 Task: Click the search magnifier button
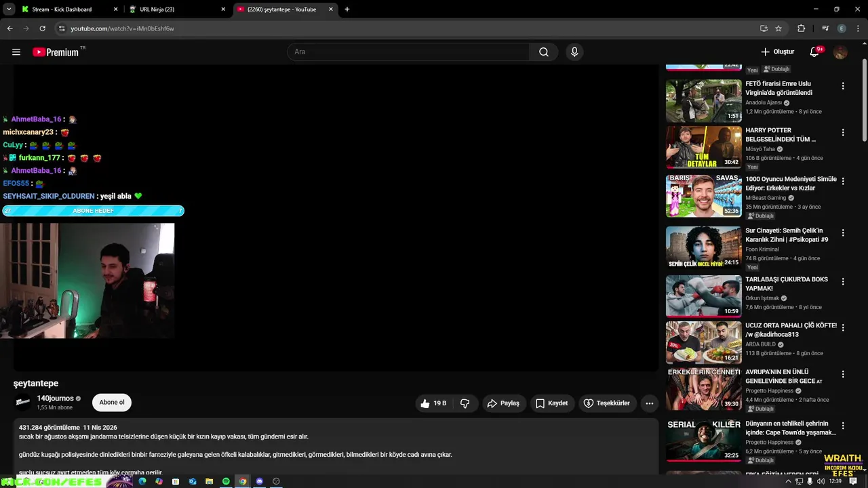(544, 52)
